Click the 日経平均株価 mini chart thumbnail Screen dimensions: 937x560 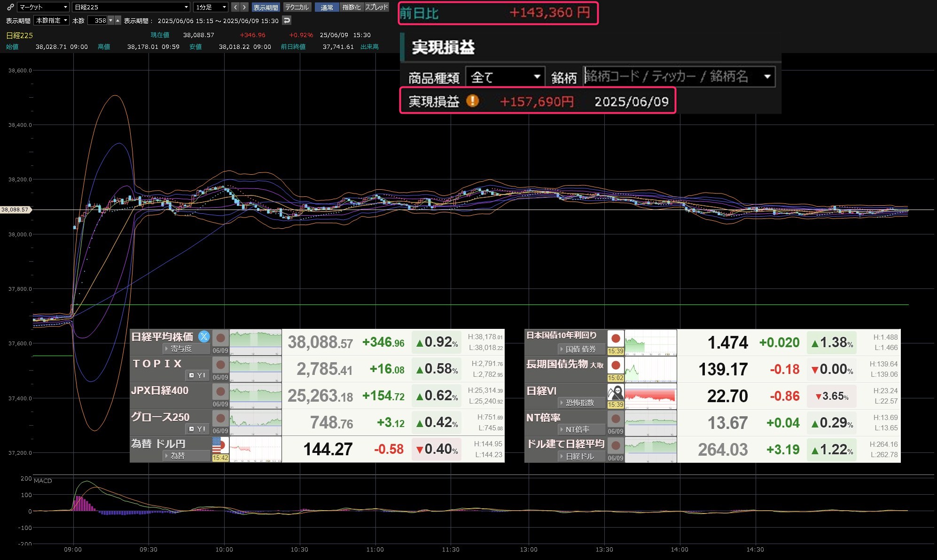[256, 342]
